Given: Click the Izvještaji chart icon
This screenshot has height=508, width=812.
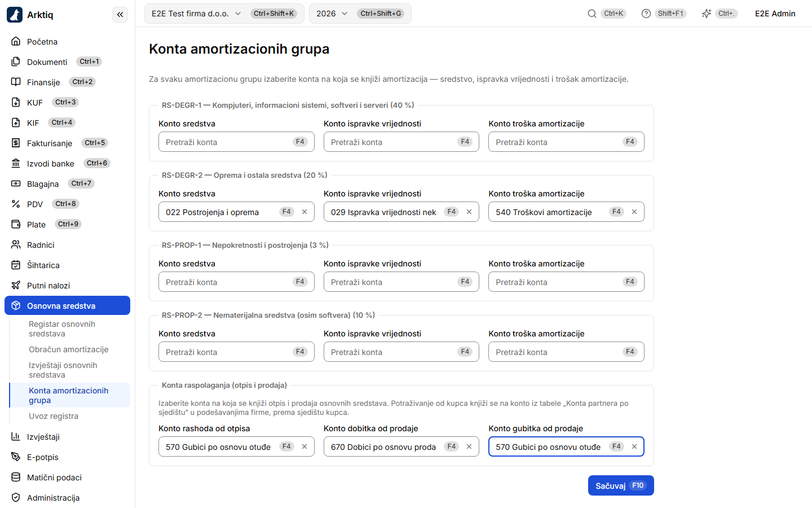Looking at the screenshot, I should [16, 436].
